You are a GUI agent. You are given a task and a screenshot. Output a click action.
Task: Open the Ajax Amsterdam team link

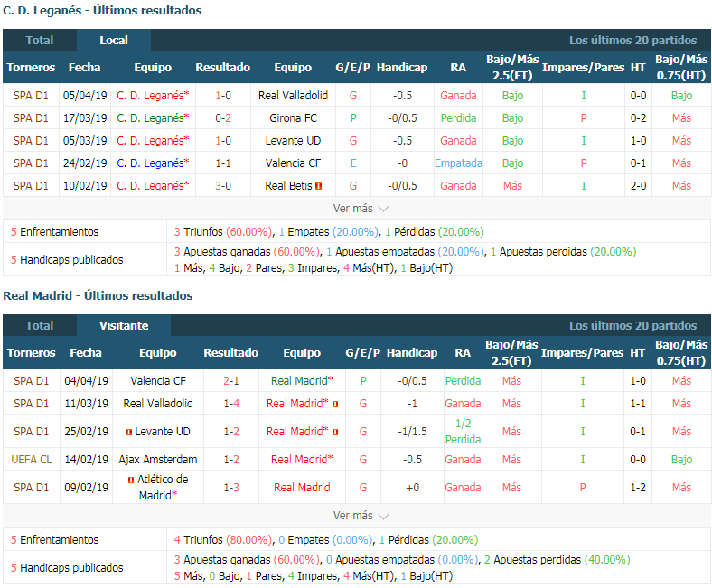(158, 460)
